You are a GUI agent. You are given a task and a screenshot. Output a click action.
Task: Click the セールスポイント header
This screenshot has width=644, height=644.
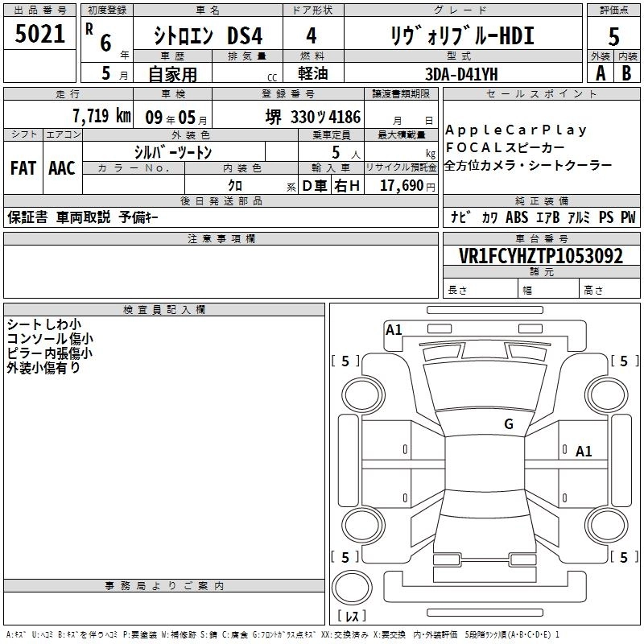[x=541, y=94]
